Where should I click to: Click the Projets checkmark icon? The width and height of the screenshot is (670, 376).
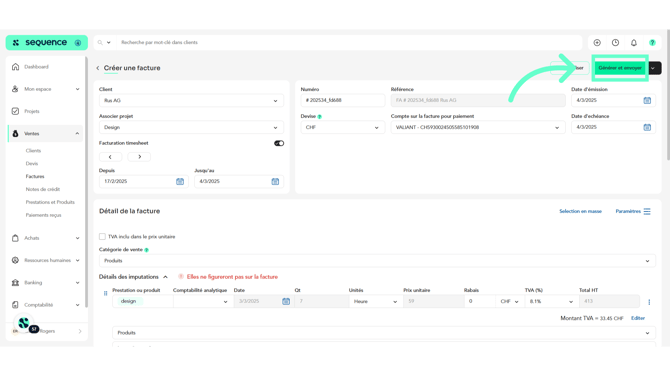[15, 111]
